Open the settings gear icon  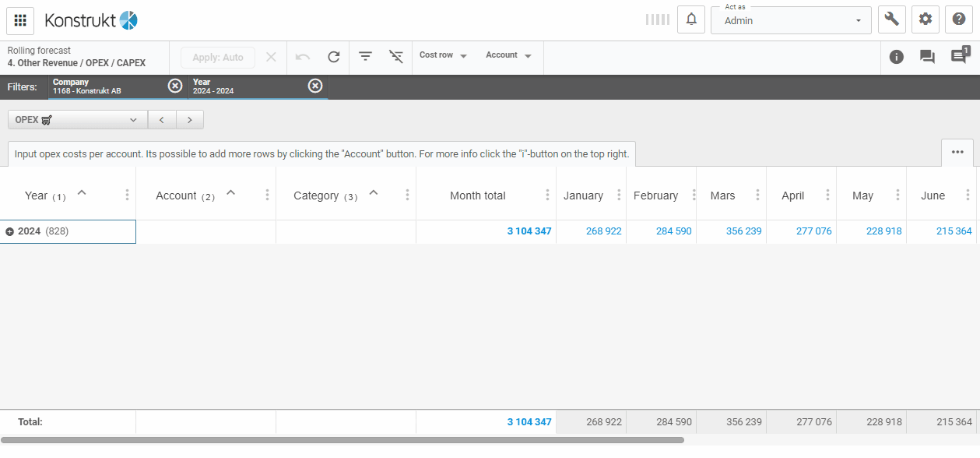(x=926, y=19)
